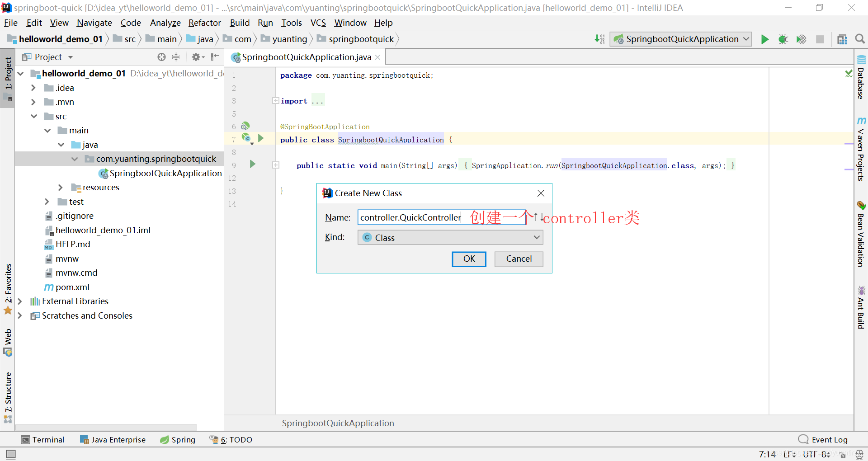Image resolution: width=868 pixels, height=461 pixels.
Task: Open Bean Validation tool window
Action: (861, 234)
